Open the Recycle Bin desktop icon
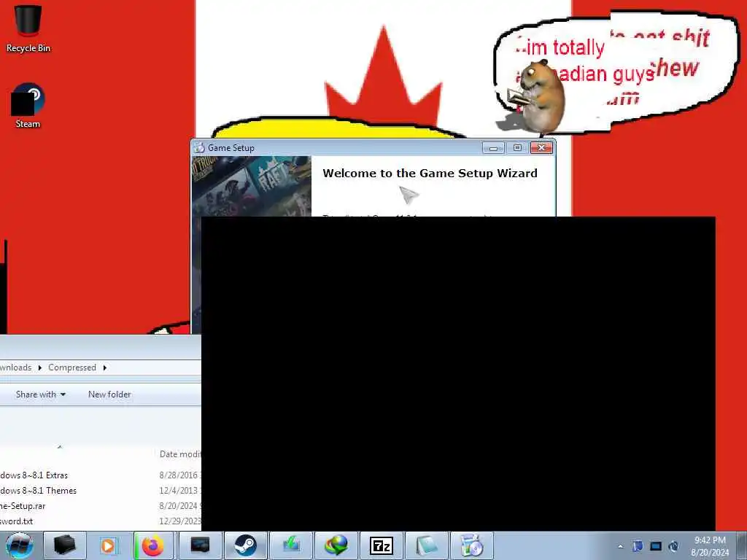 coord(28,28)
